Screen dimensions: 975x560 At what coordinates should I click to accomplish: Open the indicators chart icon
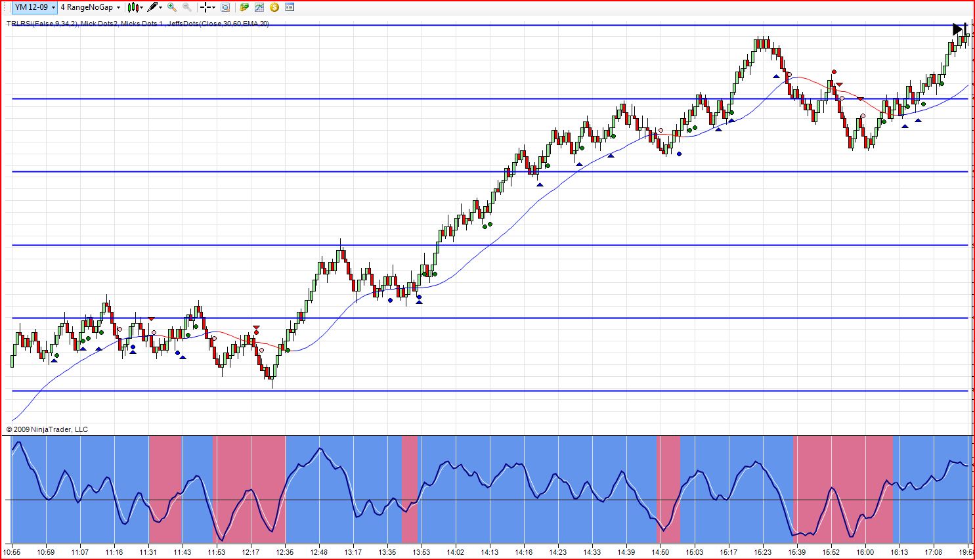259,7
